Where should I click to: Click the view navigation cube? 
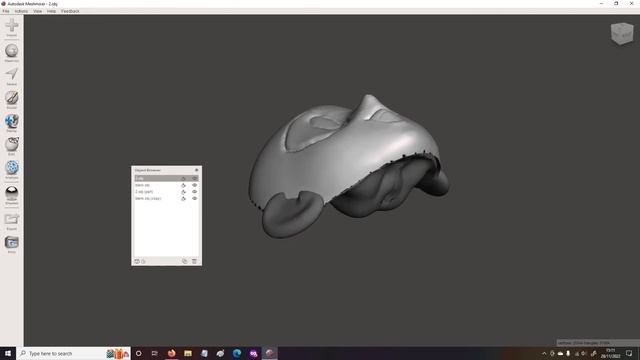622,33
